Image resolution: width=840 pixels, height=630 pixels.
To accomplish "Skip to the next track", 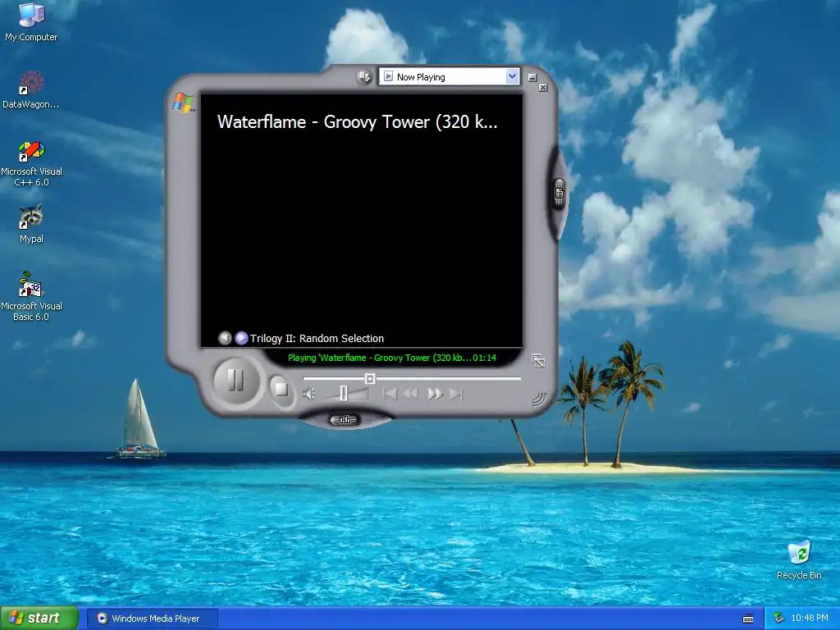I will click(x=456, y=395).
